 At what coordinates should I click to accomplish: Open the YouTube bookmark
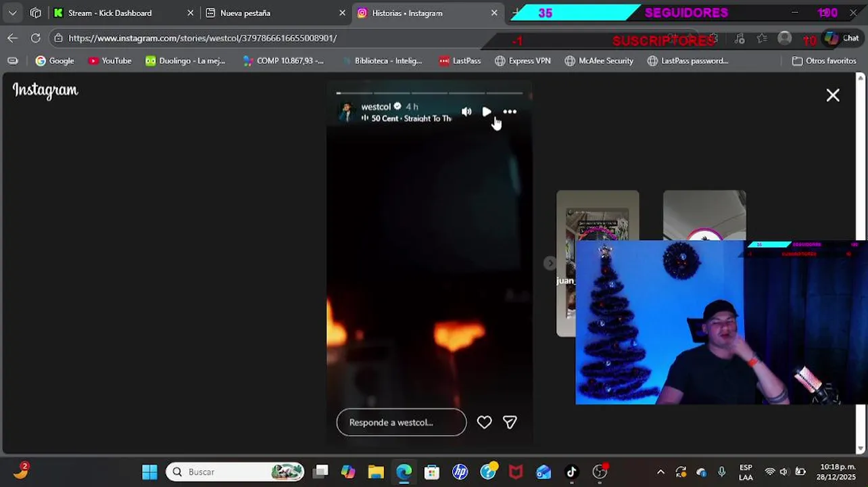point(110,61)
